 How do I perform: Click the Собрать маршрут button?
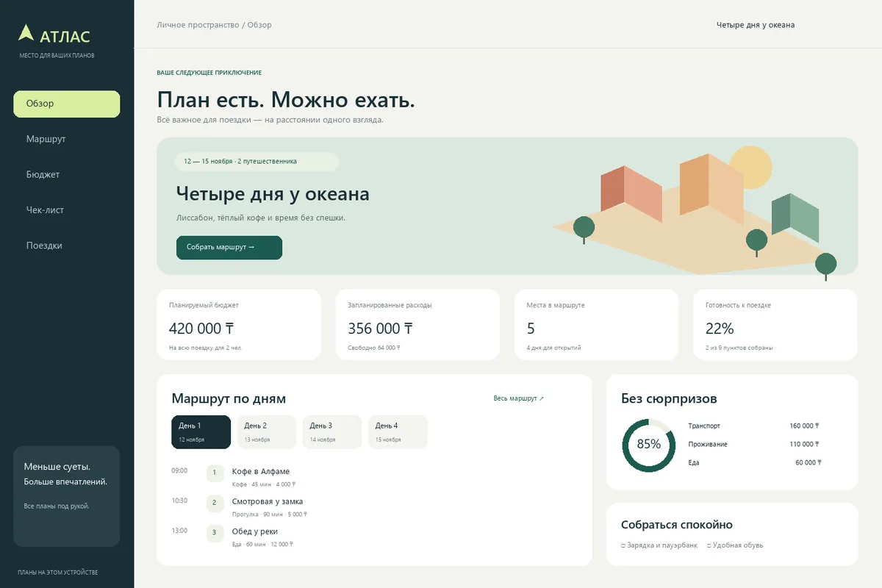point(229,248)
